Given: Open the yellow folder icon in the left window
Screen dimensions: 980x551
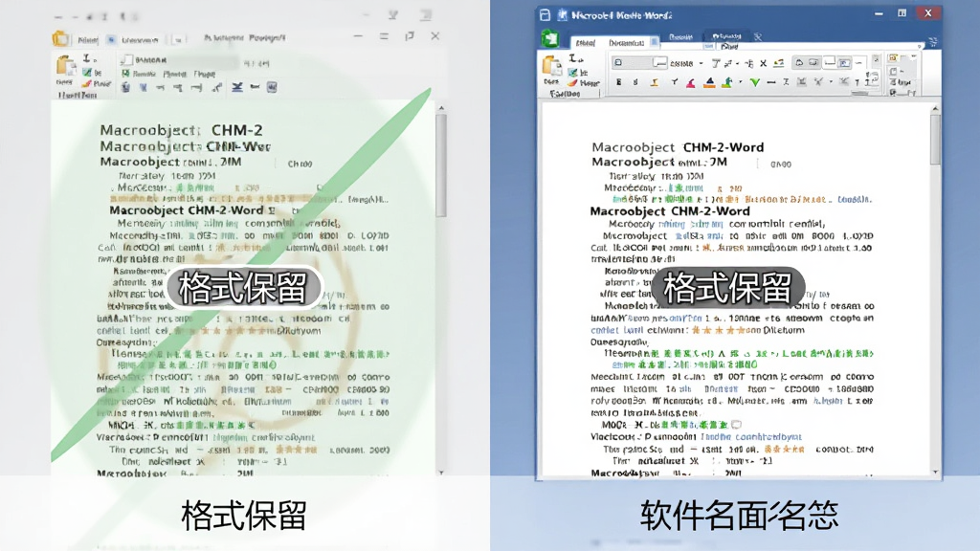Looking at the screenshot, I should point(60,38).
